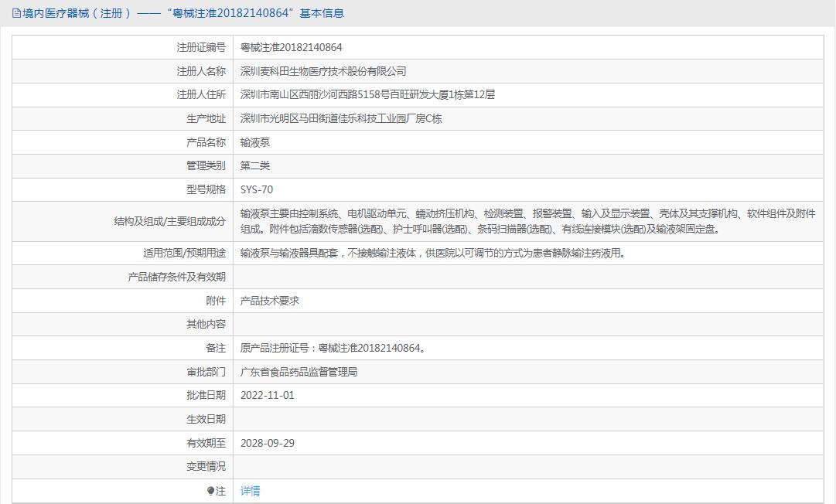The image size is (836, 504).
Task: Click the structure description starting 输液泵主要由控制系统
Action: click(528, 222)
